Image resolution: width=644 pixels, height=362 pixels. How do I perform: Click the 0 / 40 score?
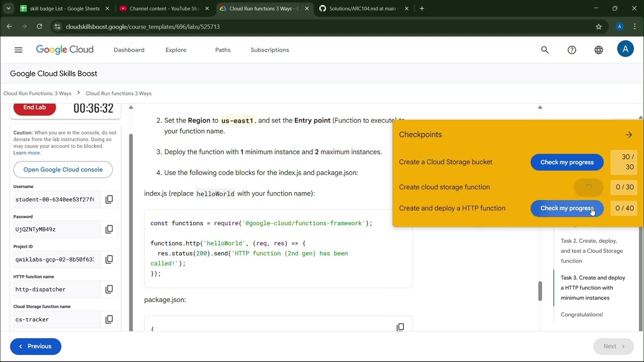(624, 208)
